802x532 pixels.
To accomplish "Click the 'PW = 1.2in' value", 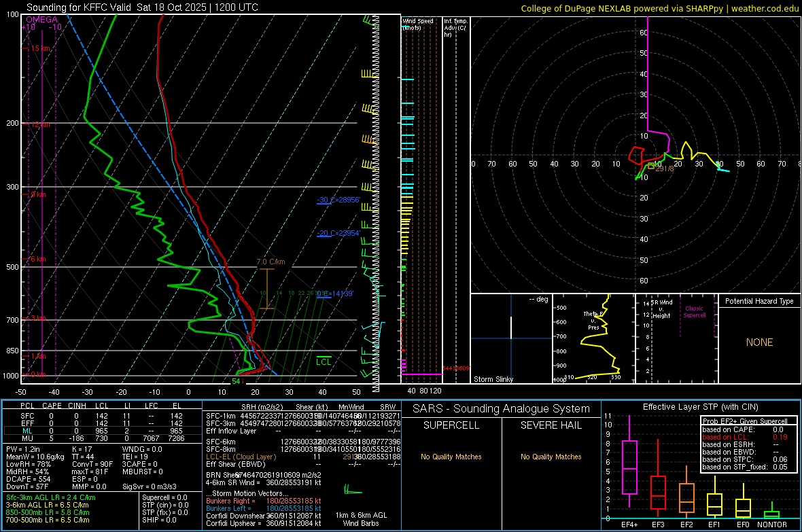I will point(23,449).
